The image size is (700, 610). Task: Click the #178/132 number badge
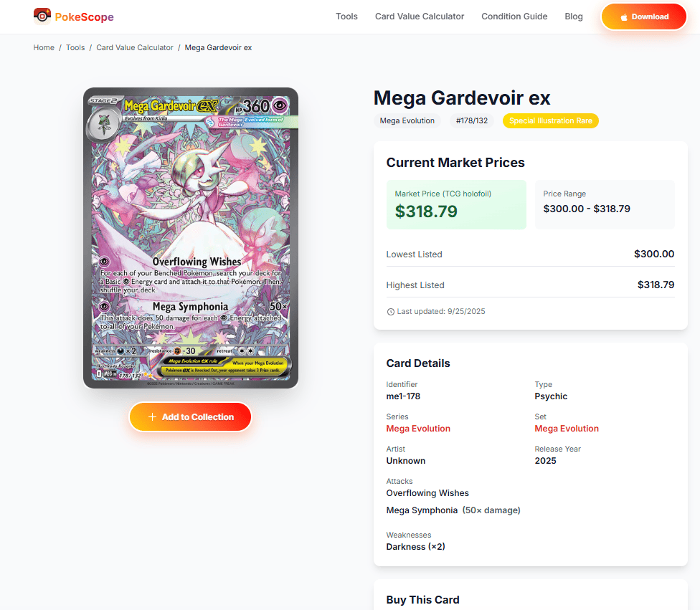(x=471, y=120)
